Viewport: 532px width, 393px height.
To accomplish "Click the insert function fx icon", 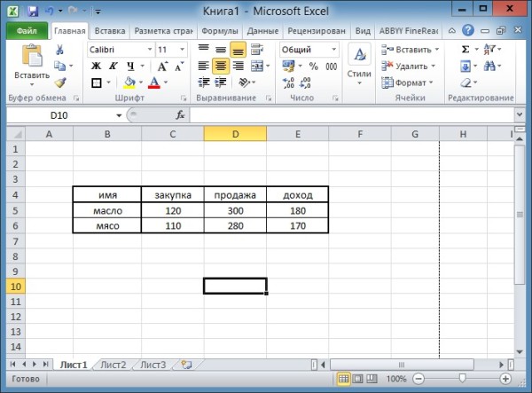I will click(180, 115).
